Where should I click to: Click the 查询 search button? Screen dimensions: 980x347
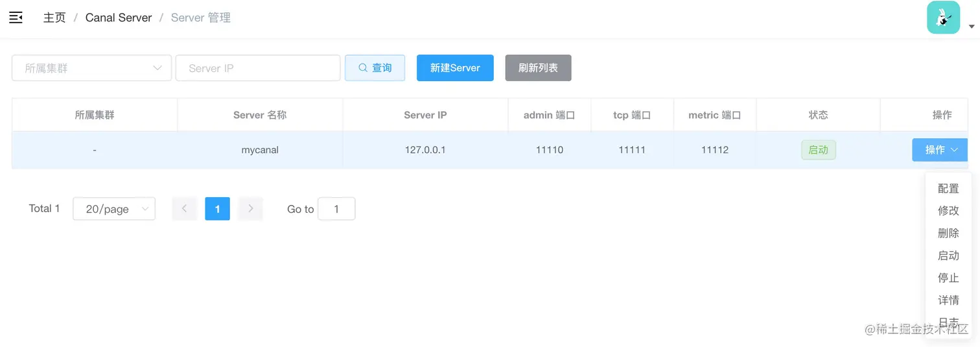click(375, 67)
